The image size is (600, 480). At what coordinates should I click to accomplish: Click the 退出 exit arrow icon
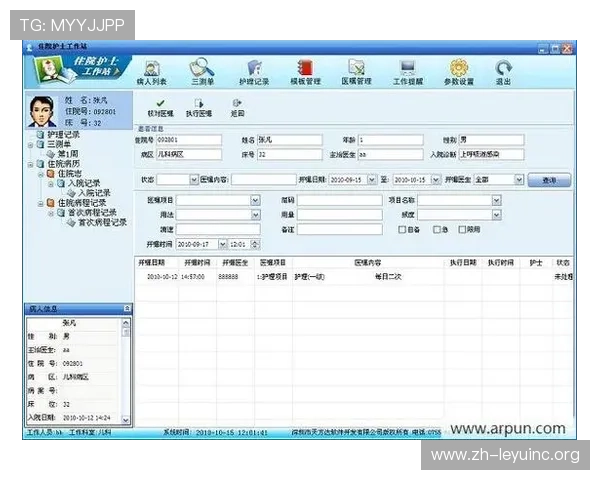point(503,72)
